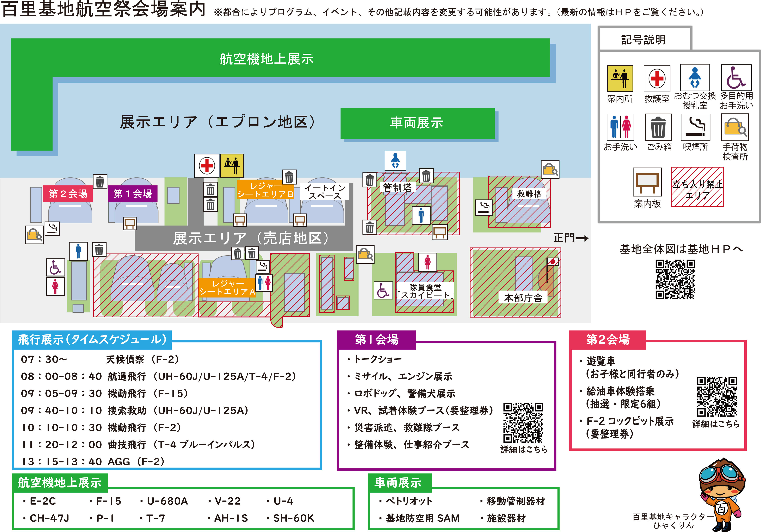Click the 立ち入り禁止エリア hatched legend box
This screenshot has width=762, height=532.
tap(697, 187)
